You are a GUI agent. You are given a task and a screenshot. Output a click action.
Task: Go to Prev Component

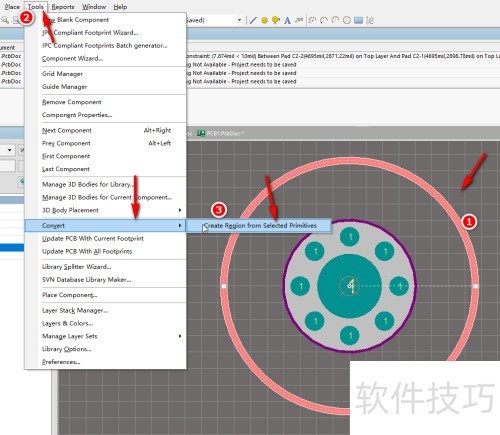pos(105,143)
